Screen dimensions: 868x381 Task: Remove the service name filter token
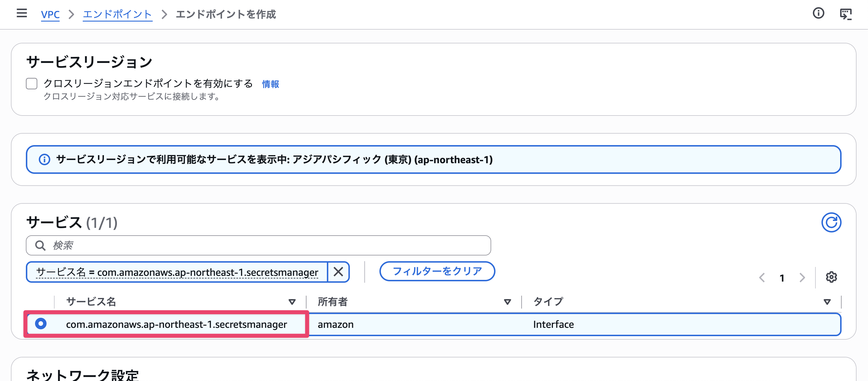coord(338,272)
